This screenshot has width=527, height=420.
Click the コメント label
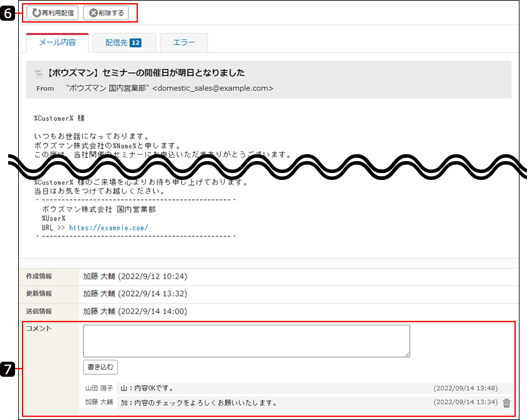39,328
